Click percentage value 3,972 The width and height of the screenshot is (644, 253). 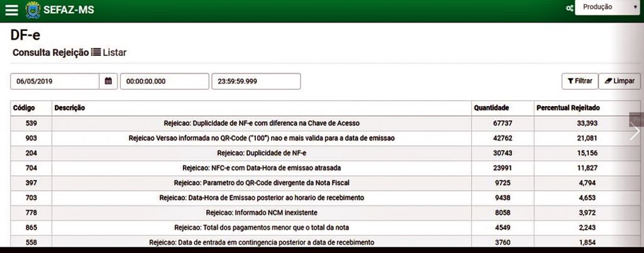(587, 213)
